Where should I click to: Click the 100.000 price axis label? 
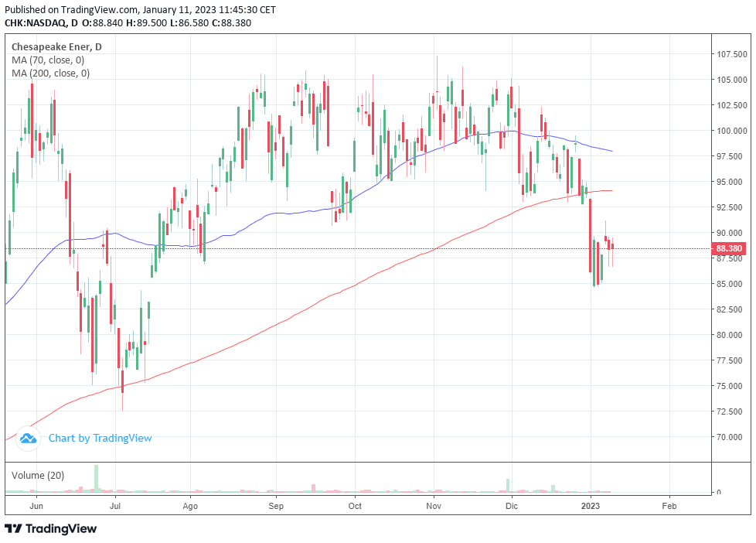(731, 131)
